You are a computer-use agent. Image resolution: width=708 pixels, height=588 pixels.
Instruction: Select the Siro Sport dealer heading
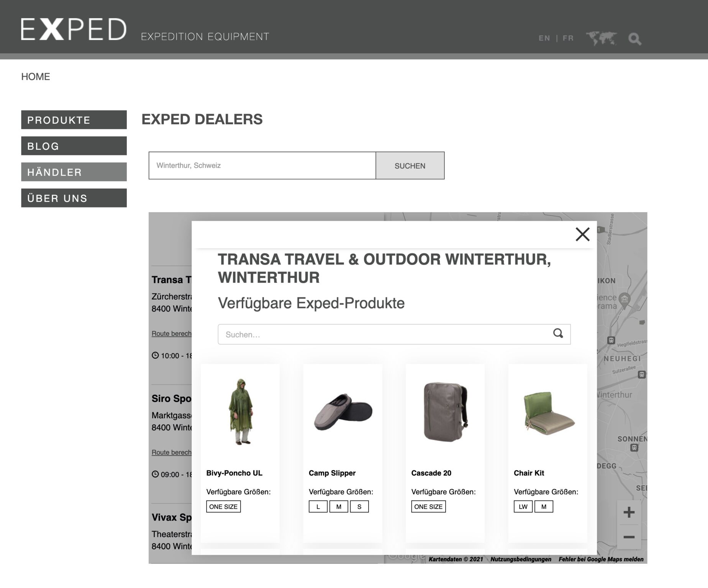pos(172,398)
